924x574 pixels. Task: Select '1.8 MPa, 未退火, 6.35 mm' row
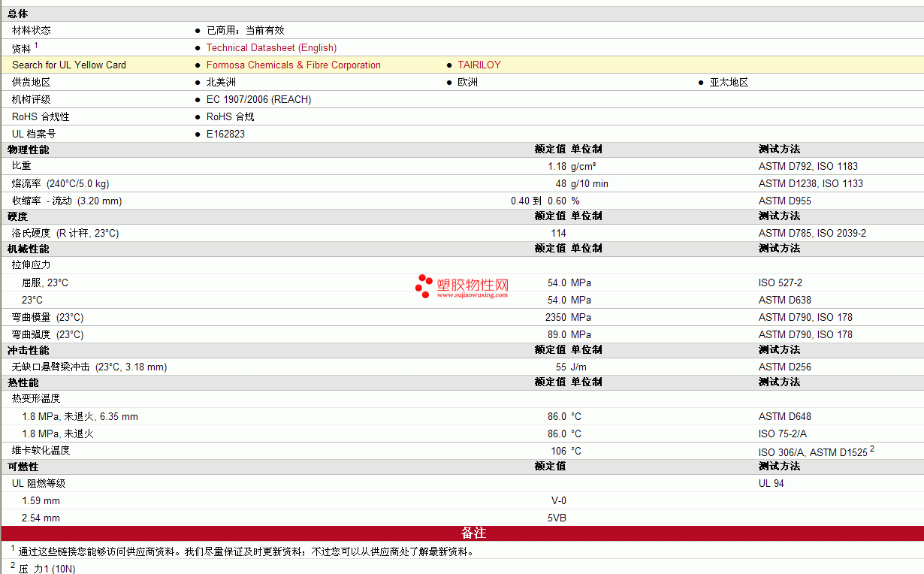pyautogui.click(x=80, y=416)
